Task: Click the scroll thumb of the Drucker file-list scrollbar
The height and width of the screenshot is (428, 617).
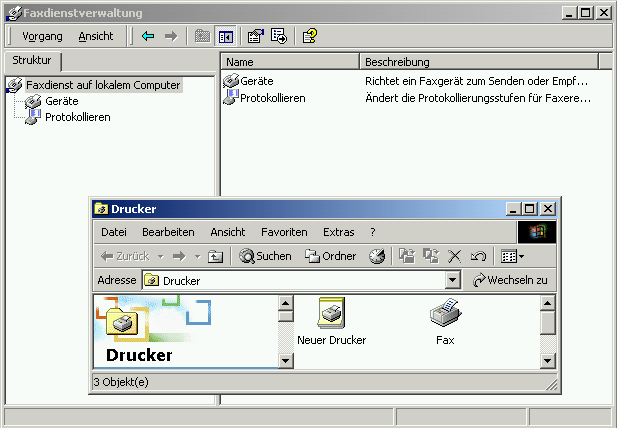Action: coord(548,323)
